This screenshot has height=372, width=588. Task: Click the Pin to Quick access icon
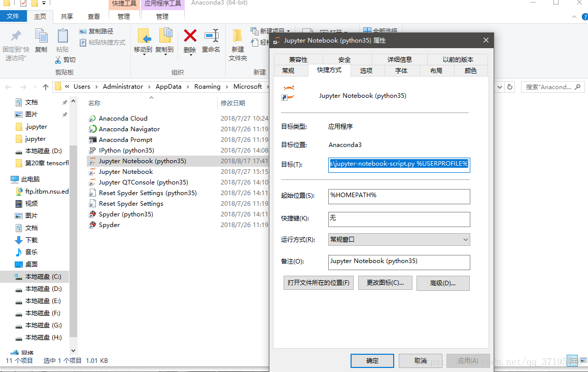[x=16, y=36]
